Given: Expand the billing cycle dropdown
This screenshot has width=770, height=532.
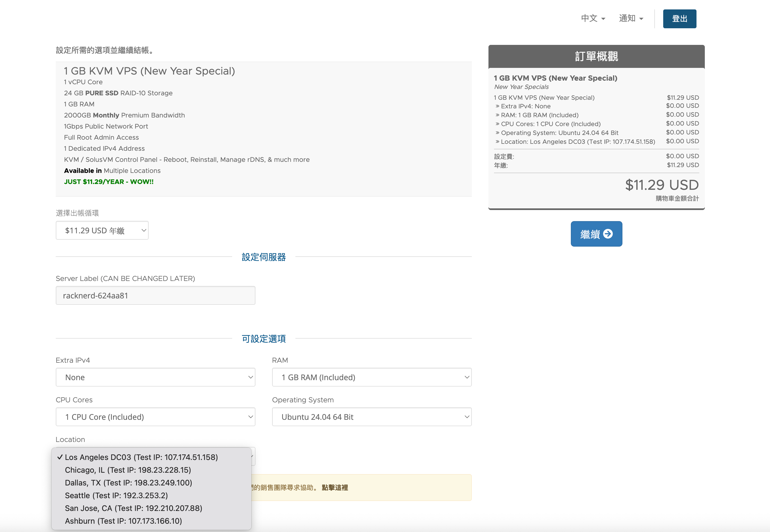Looking at the screenshot, I should tap(102, 230).
